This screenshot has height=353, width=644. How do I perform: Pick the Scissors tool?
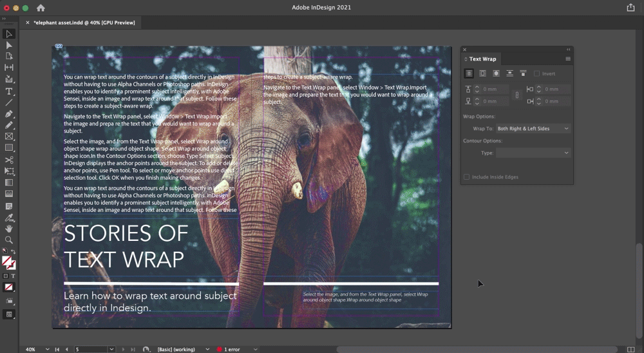point(9,160)
